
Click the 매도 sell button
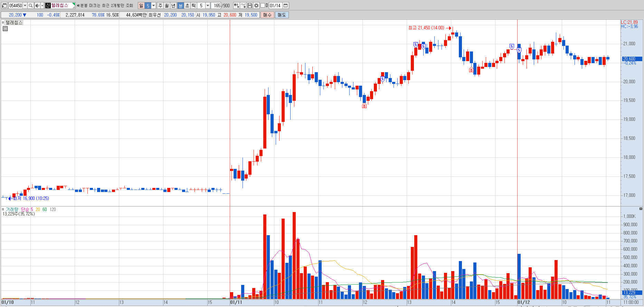pyautogui.click(x=282, y=15)
